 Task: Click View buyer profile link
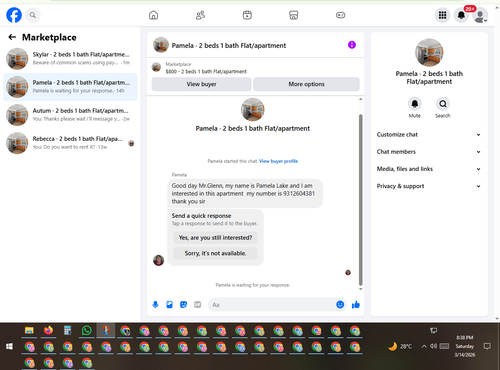point(278,161)
